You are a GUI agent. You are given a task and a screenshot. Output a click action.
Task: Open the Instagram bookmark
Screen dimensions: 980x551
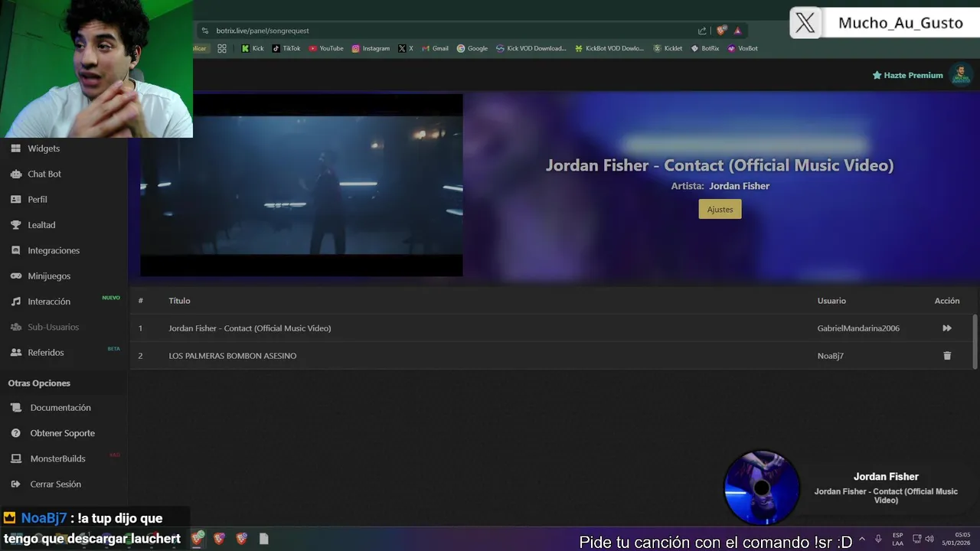[x=371, y=48]
